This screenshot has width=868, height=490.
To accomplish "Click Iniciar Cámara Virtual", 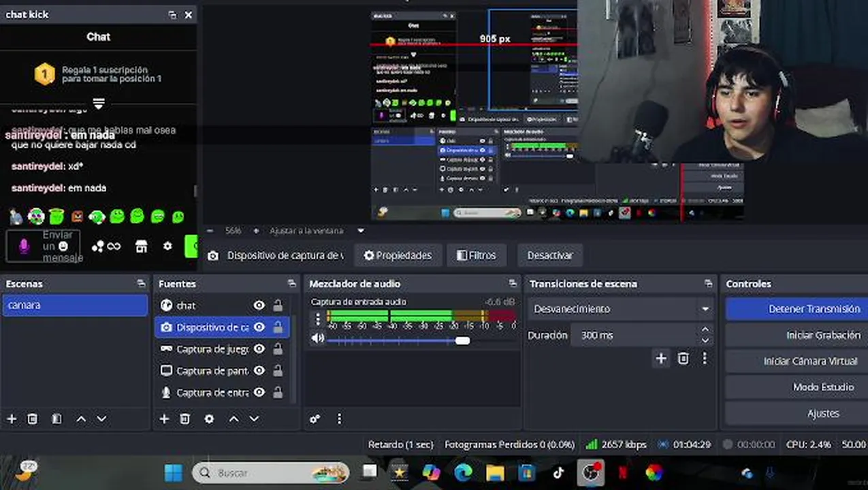I will (x=797, y=361).
